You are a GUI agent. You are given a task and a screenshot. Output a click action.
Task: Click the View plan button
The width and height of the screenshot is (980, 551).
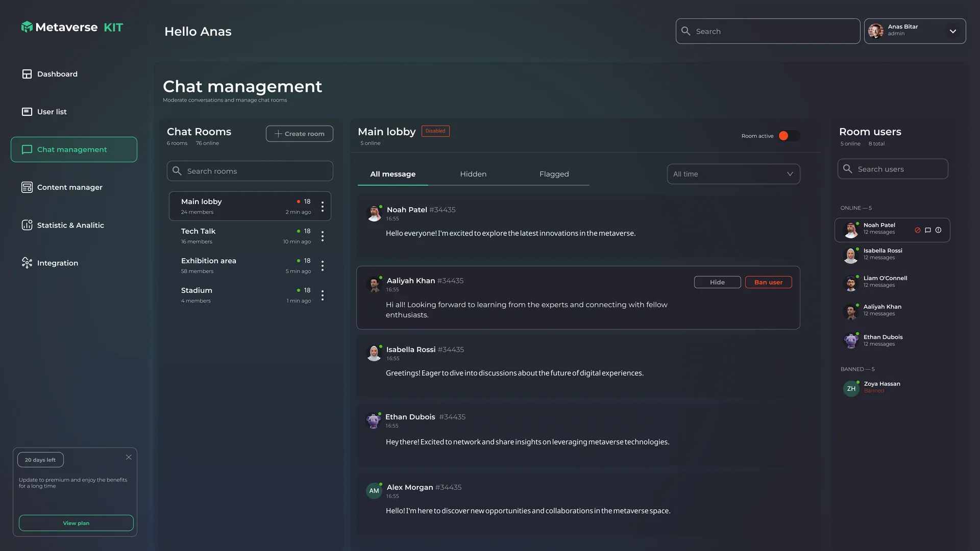point(76,523)
